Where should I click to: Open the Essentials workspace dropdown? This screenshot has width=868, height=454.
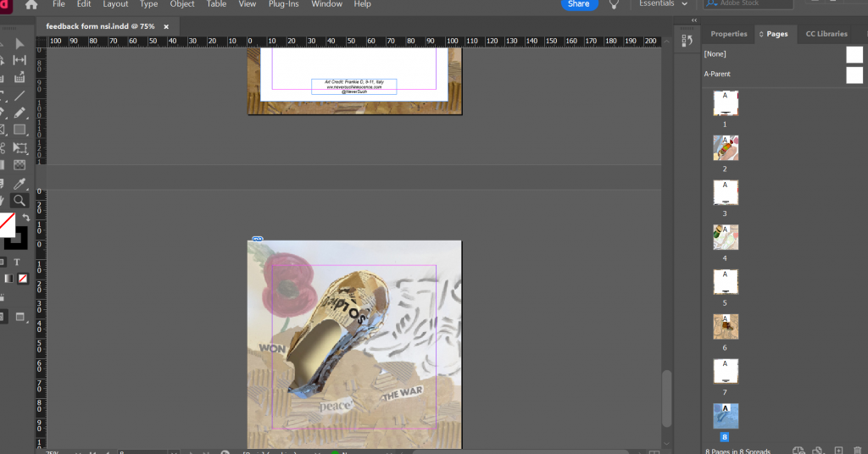click(x=663, y=4)
